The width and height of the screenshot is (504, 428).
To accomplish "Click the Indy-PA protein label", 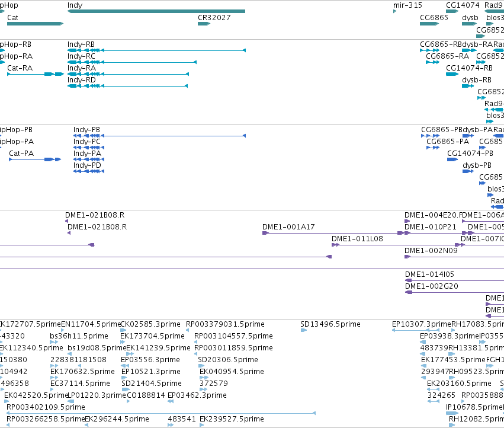I will pos(88,154).
